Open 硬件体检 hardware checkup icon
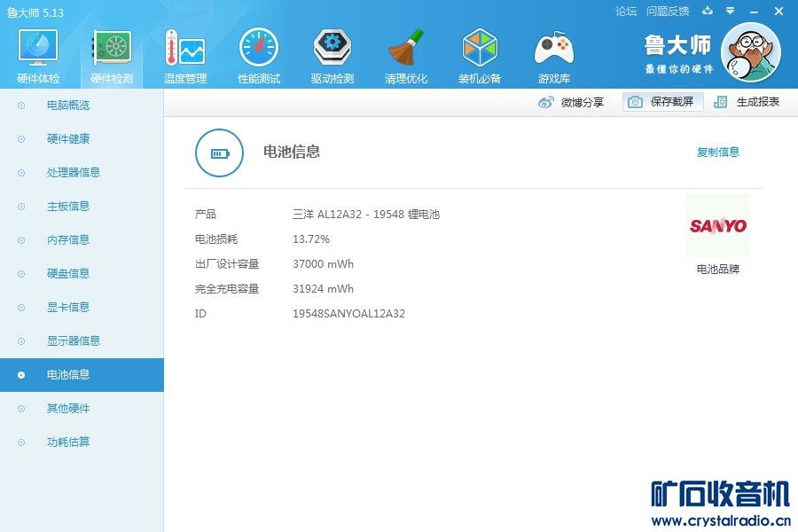 pyautogui.click(x=38, y=48)
